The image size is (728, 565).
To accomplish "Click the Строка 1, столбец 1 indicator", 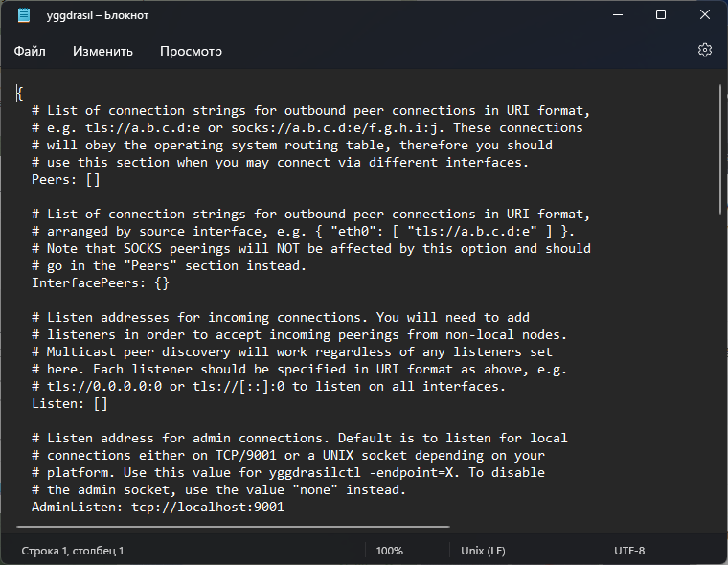I will [73, 551].
